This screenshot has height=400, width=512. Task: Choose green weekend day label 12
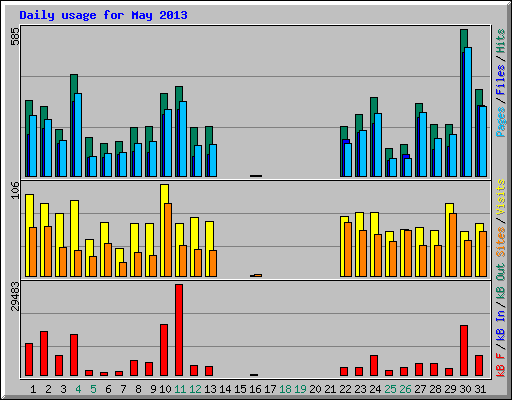pos(195,389)
